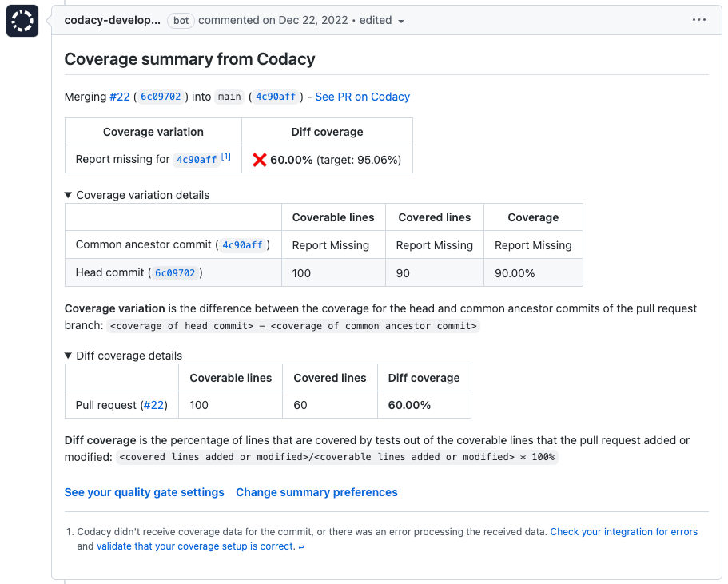Follow the See PR on Codacy link
Image resolution: width=728 pixels, height=584 pixels.
click(362, 97)
